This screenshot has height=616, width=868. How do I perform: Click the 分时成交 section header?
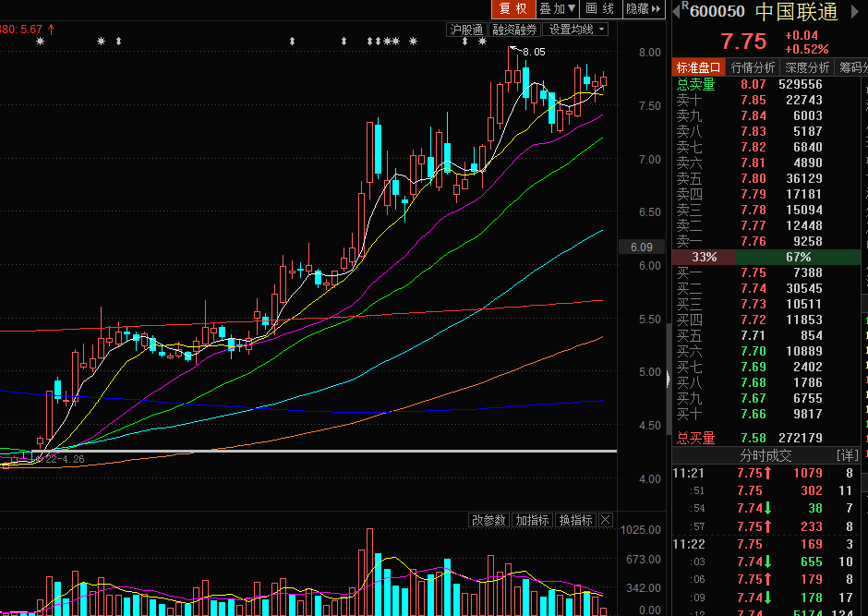click(766, 455)
